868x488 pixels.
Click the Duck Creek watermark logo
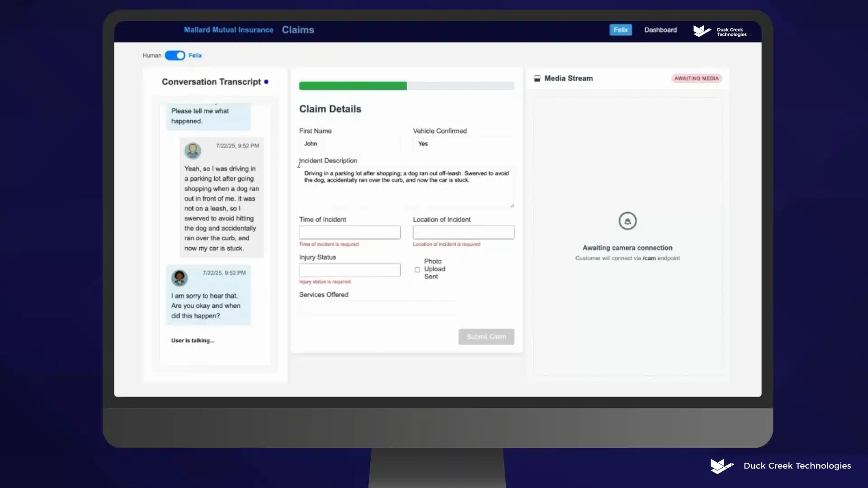pos(722,466)
